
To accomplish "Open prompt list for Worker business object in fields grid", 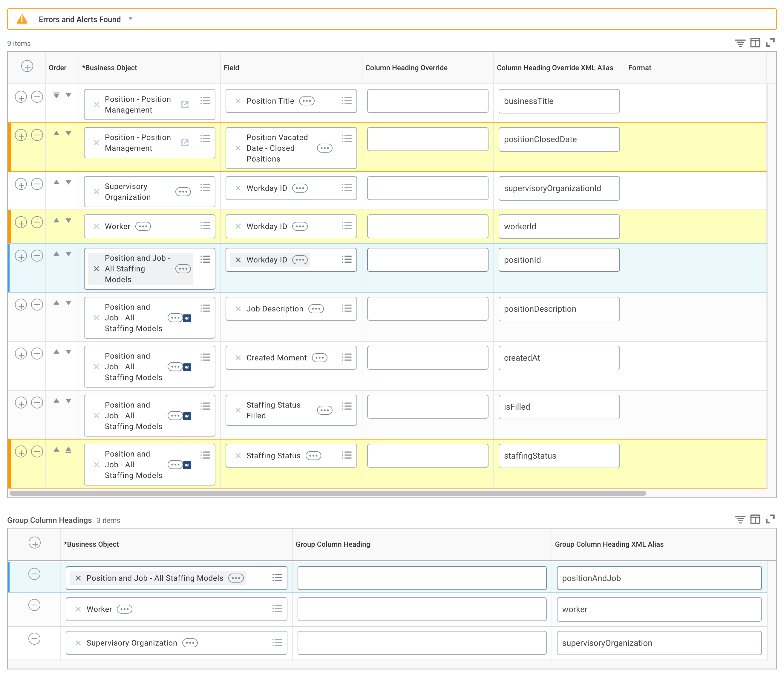I will 205,226.
